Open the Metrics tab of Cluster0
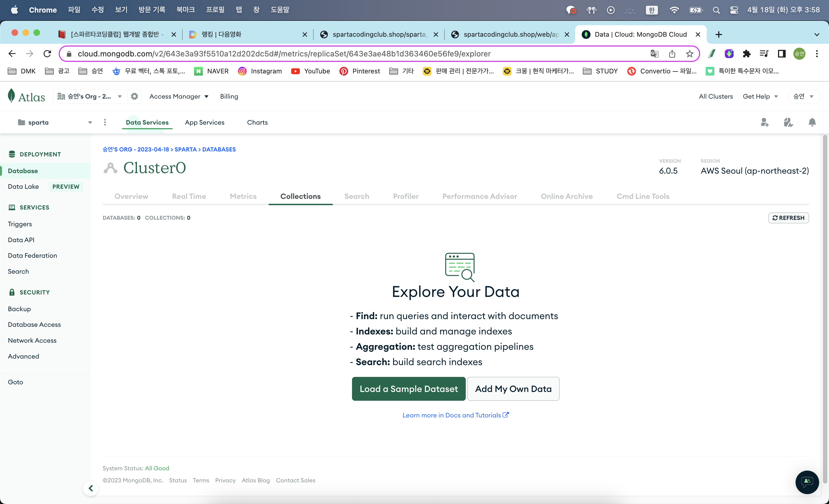The height and width of the screenshot is (504, 829). click(243, 196)
